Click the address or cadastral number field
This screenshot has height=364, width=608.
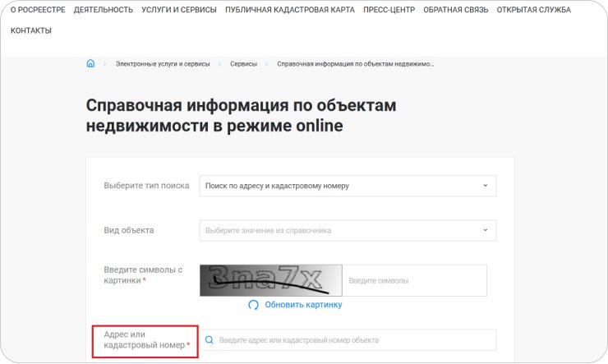point(353,340)
